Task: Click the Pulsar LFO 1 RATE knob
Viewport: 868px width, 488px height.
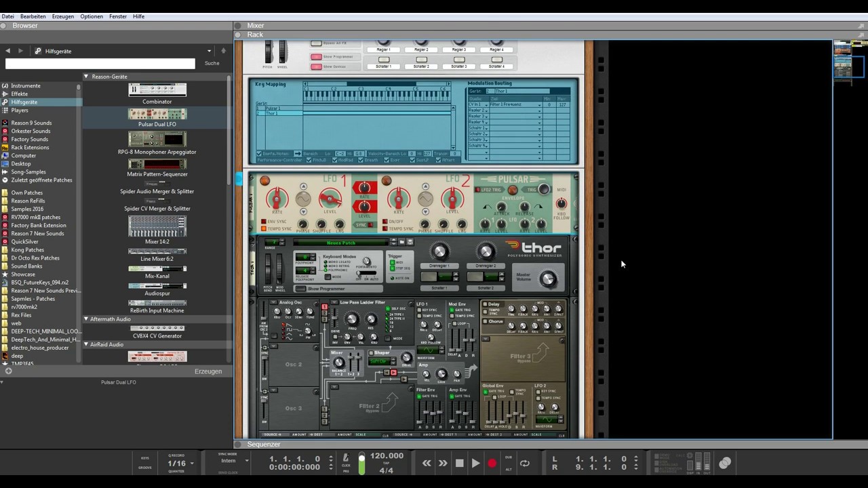Action: tap(276, 199)
